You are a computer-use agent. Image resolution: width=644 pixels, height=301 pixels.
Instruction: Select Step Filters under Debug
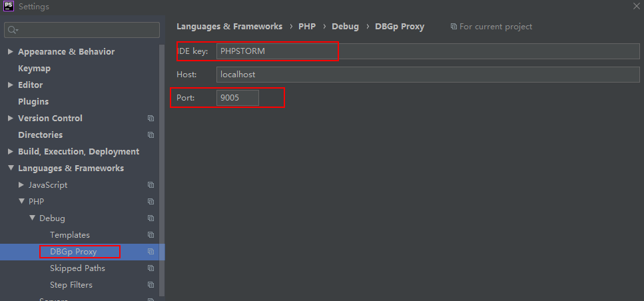71,284
